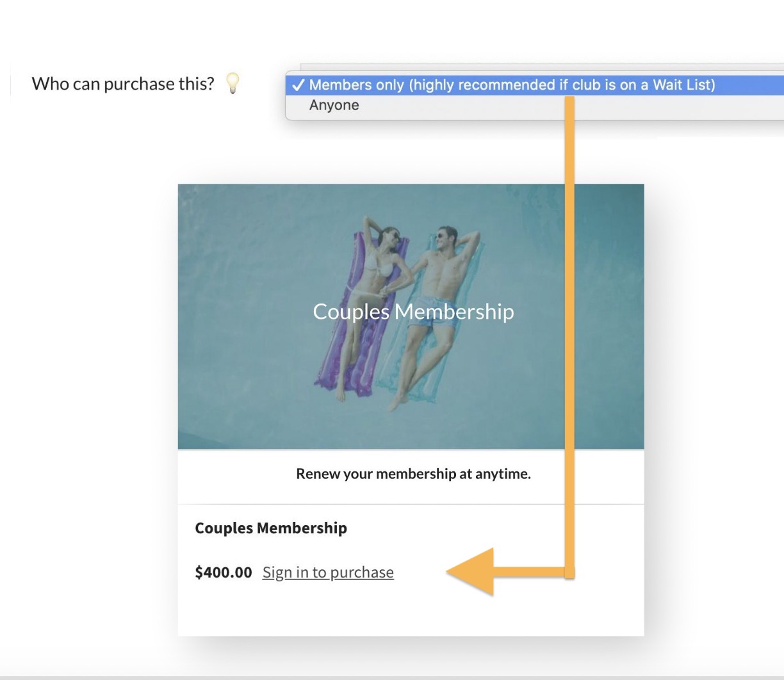784x680 pixels.
Task: Click the $400.00 price text
Action: click(223, 572)
